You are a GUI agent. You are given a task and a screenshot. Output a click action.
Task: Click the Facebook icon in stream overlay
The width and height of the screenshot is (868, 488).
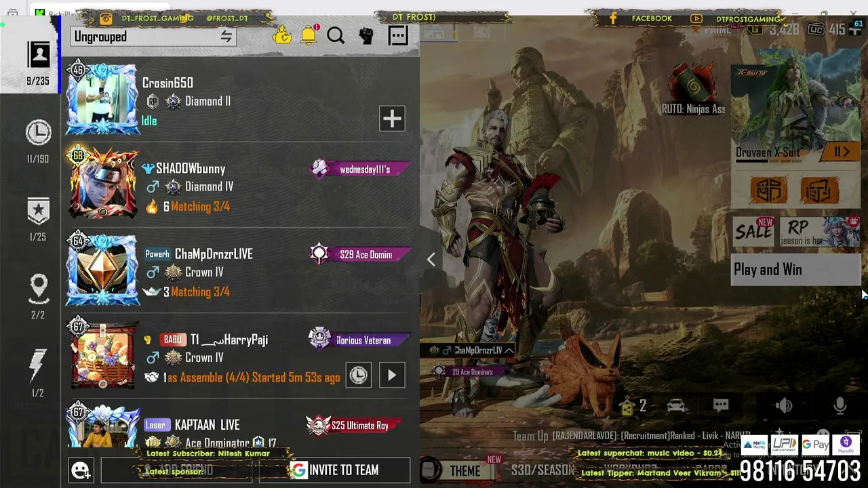(613, 18)
